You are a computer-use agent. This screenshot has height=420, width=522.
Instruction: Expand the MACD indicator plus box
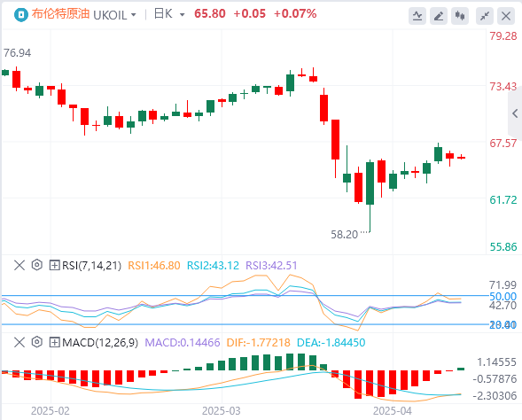pos(54,342)
